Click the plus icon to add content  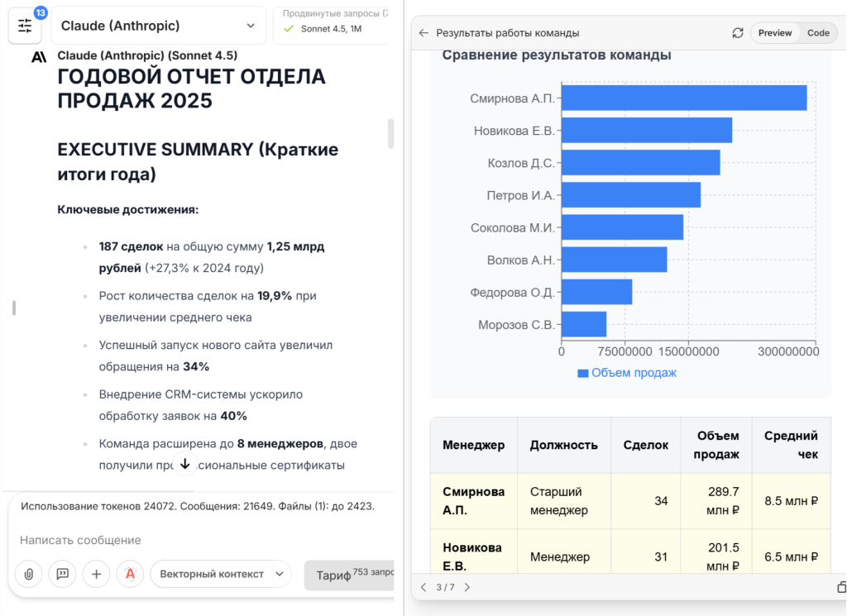[x=96, y=574]
